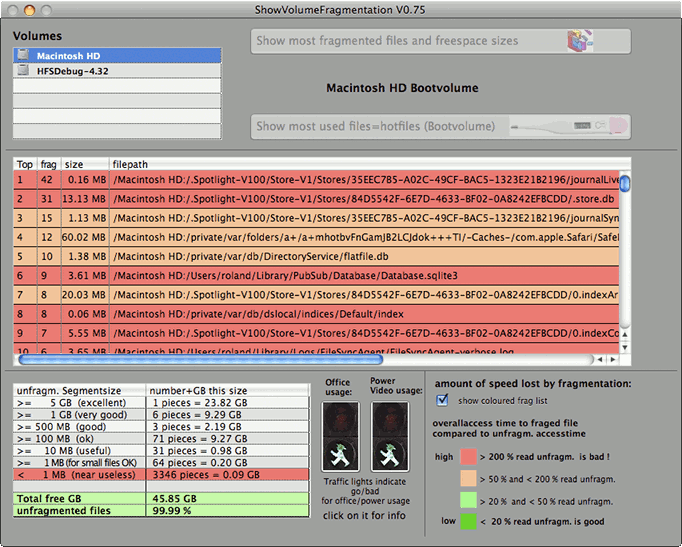Click the vertical scrollbar down arrow
Image resolution: width=682 pixels, height=547 pixels.
pyautogui.click(x=625, y=347)
